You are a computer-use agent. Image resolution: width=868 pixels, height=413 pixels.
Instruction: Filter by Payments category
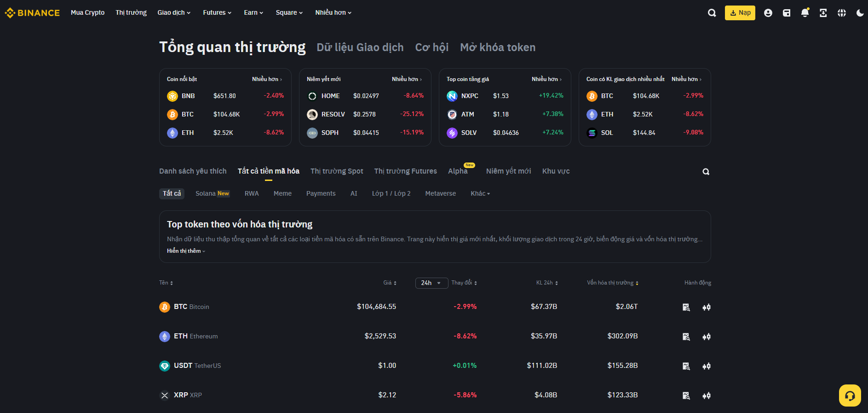(321, 194)
